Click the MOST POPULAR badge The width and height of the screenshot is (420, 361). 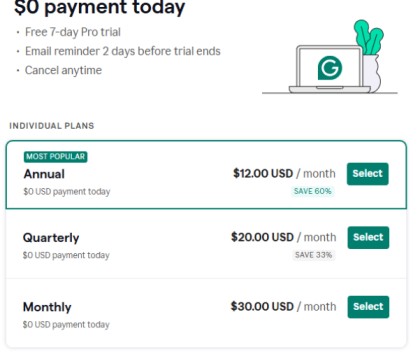click(55, 157)
